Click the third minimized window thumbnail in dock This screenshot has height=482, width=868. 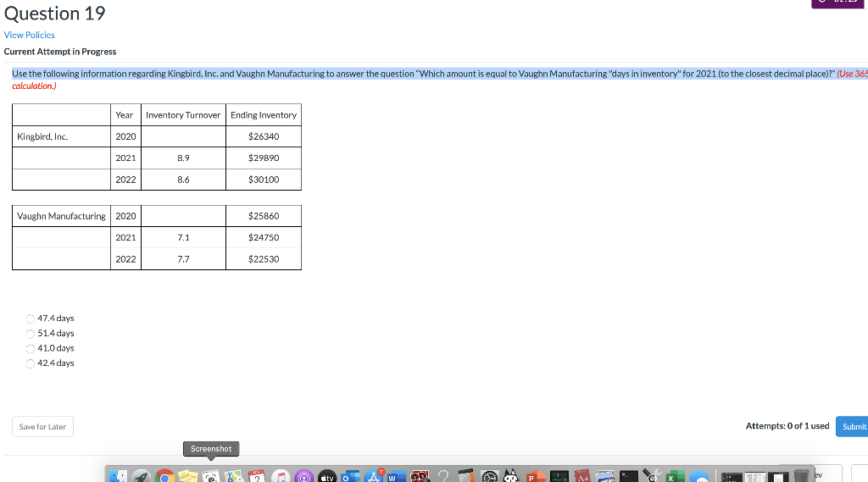point(778,476)
